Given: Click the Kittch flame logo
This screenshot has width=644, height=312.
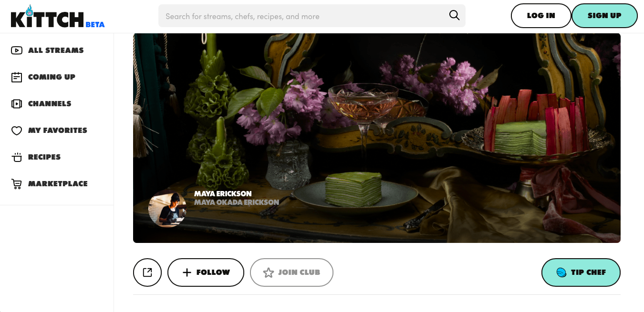Looking at the screenshot, I should (57, 17).
